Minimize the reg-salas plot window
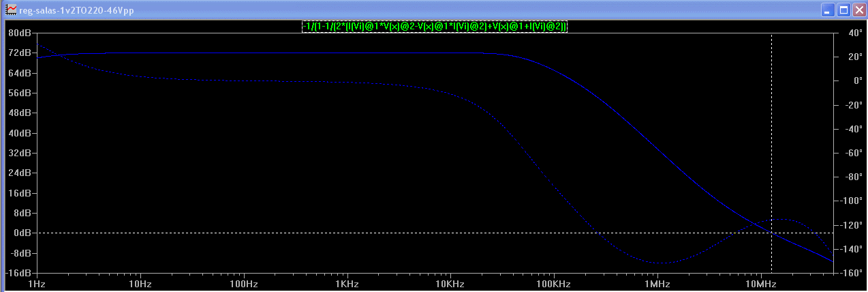The height and width of the screenshot is (292, 868). 828,10
